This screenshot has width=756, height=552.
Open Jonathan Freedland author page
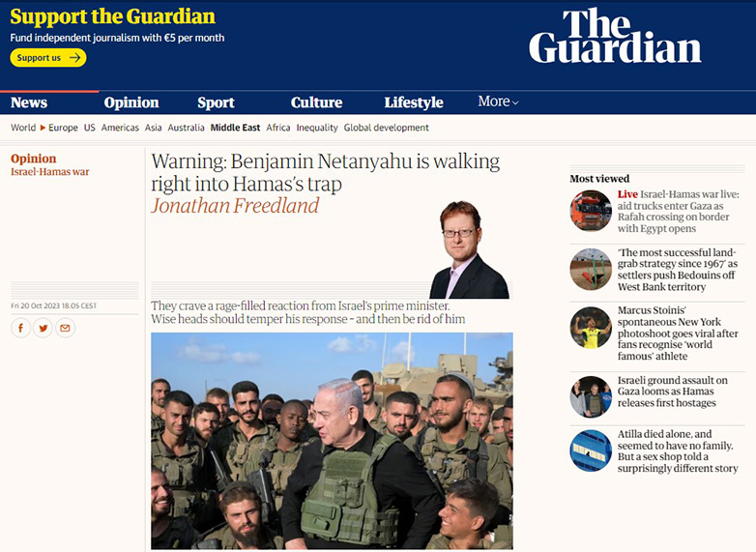pos(235,206)
